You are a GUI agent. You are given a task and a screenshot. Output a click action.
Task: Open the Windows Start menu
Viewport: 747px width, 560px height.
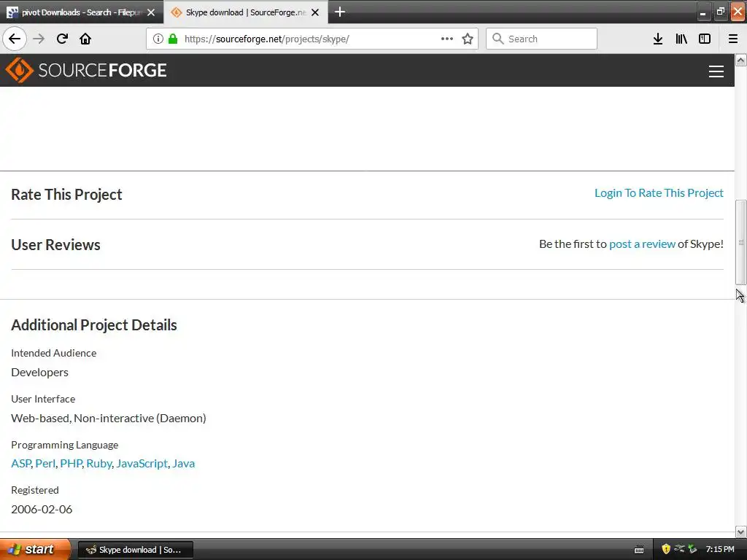coord(35,549)
